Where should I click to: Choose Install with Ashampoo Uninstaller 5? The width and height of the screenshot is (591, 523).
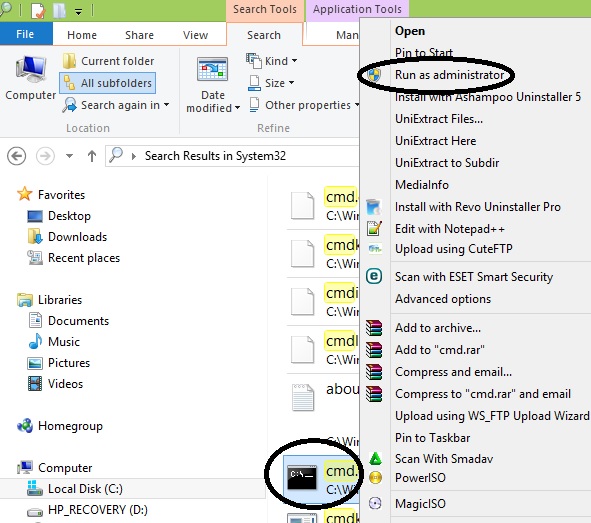[x=488, y=97]
